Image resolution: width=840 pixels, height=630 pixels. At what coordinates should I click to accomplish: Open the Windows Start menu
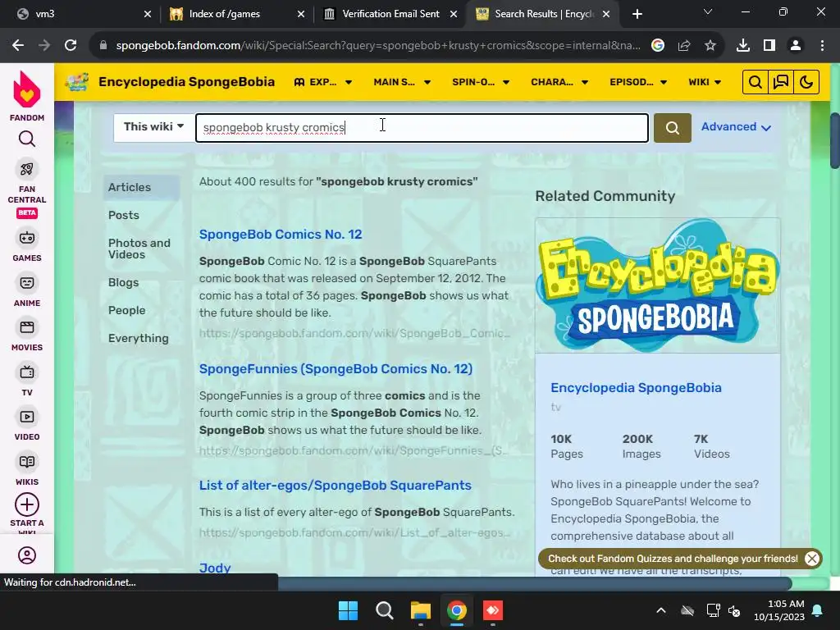point(348,610)
